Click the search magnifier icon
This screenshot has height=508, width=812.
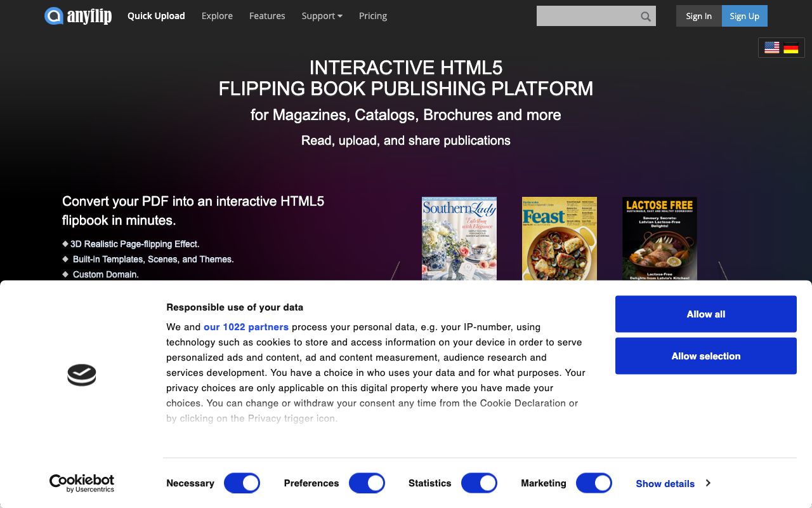[x=646, y=17]
